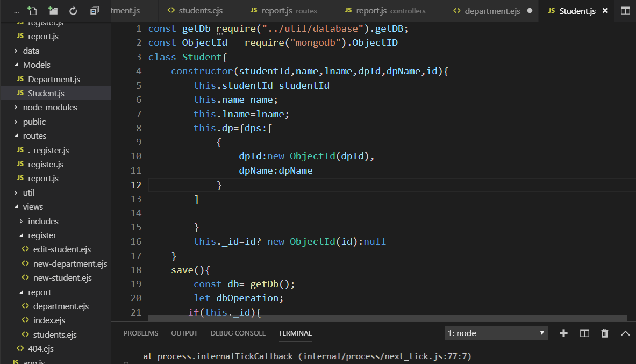636x364 pixels.
Task: Click line number 16 in gutter
Action: [x=136, y=241]
